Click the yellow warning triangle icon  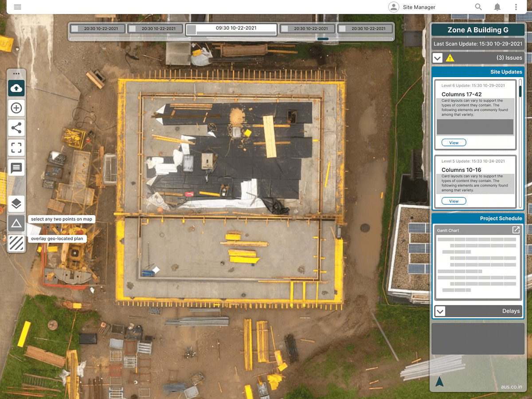(450, 58)
